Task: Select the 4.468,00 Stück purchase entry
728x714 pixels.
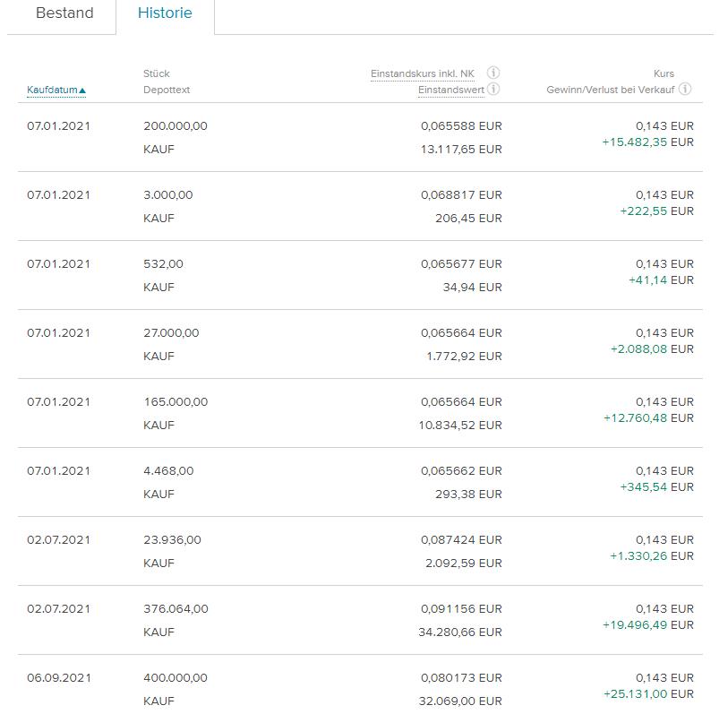Action: (x=168, y=471)
